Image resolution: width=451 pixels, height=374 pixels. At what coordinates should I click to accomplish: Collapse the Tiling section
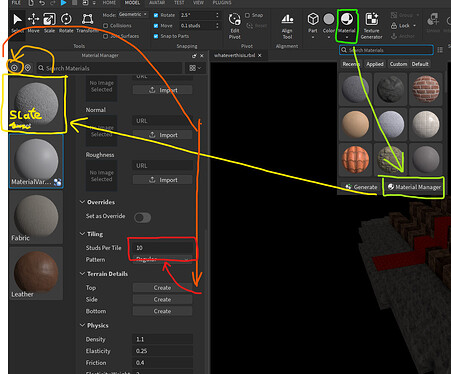click(x=82, y=234)
